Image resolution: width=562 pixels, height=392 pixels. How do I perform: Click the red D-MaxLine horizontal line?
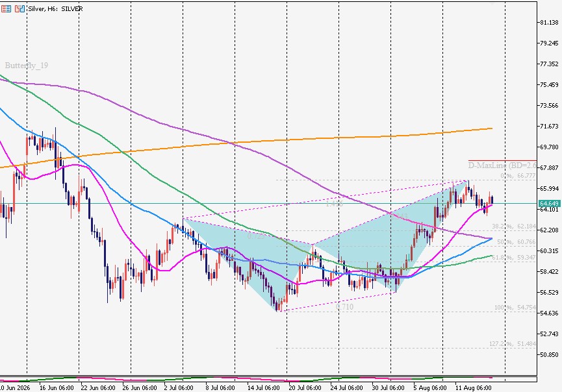[x=502, y=161]
